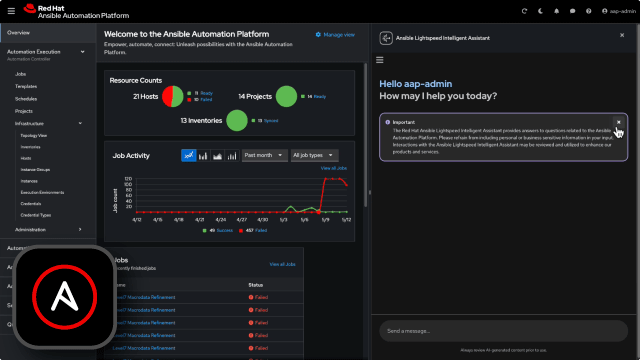Open the chat assistant icon in the top bar
Screen dimensions: 640x360
point(573,11)
